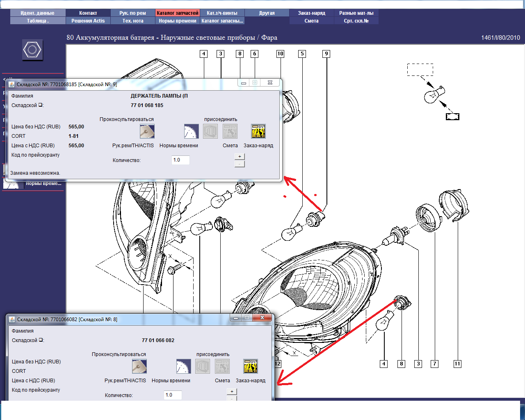Open Рук.рем/TH/ACTIS icon in the 7701068185 dialog

(147, 131)
